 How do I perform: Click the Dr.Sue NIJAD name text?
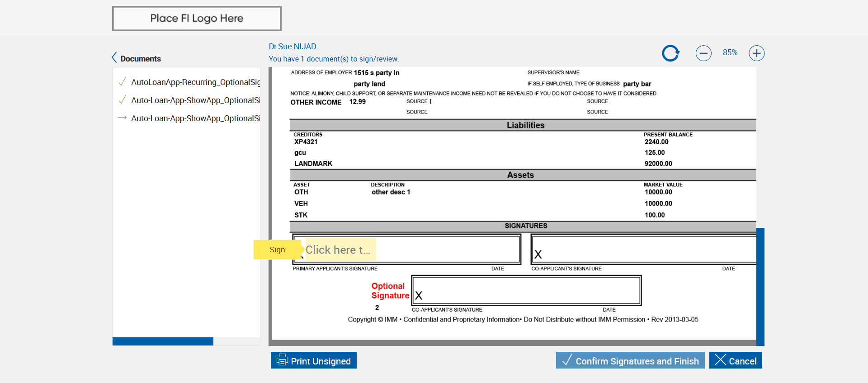tap(292, 47)
